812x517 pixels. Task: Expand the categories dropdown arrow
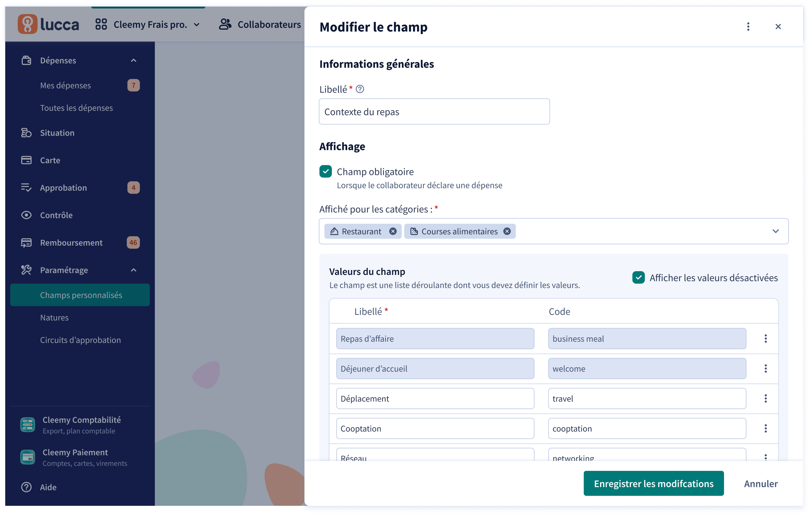(x=775, y=231)
